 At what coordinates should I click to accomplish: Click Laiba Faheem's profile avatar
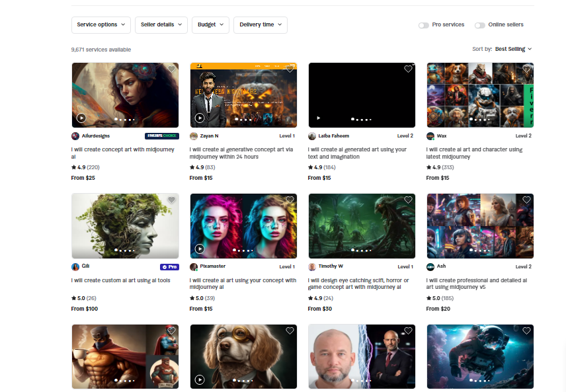point(312,136)
